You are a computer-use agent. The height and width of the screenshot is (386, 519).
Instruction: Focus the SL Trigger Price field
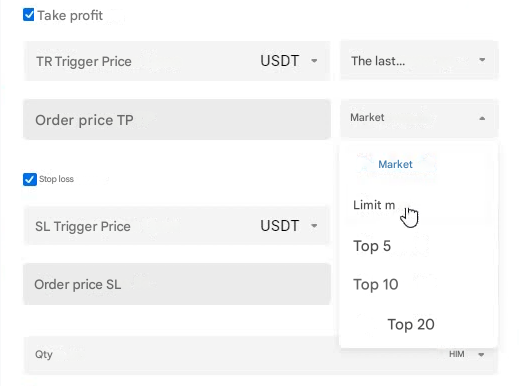tap(140, 226)
